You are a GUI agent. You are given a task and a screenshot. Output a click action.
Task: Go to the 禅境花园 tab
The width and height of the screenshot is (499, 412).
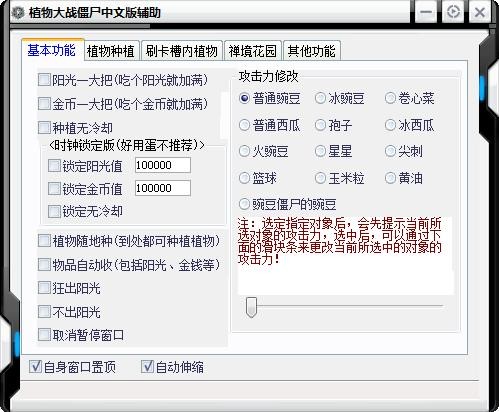click(253, 51)
